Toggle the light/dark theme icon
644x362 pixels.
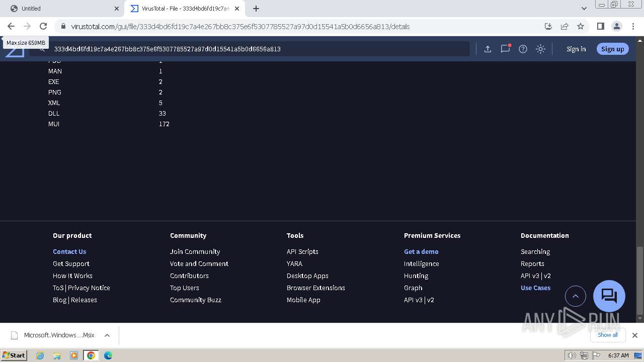point(540,49)
